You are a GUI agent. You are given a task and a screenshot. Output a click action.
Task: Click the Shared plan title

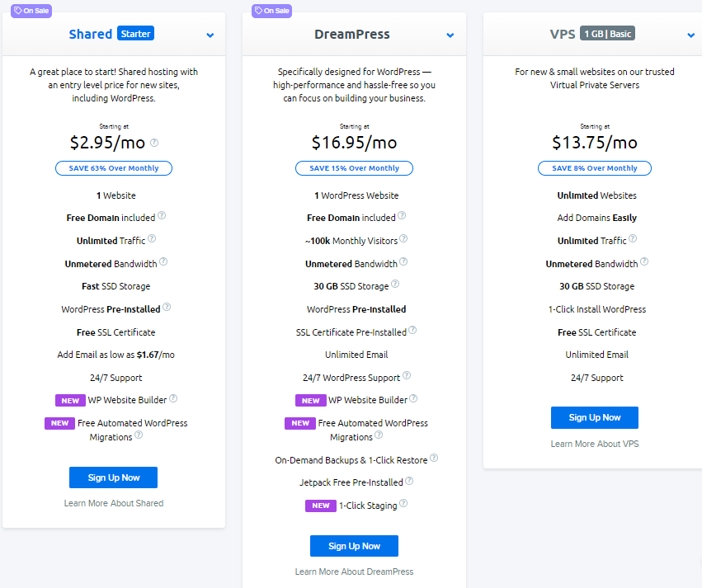click(91, 34)
